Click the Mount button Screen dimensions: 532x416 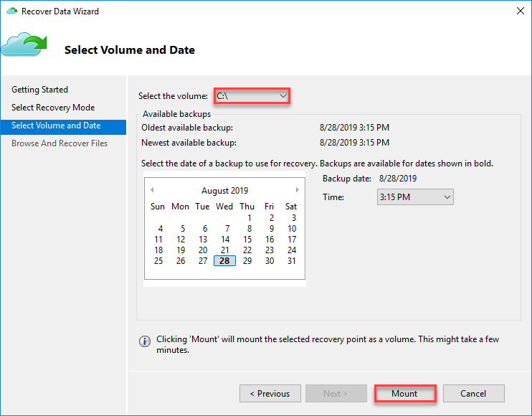(404, 393)
